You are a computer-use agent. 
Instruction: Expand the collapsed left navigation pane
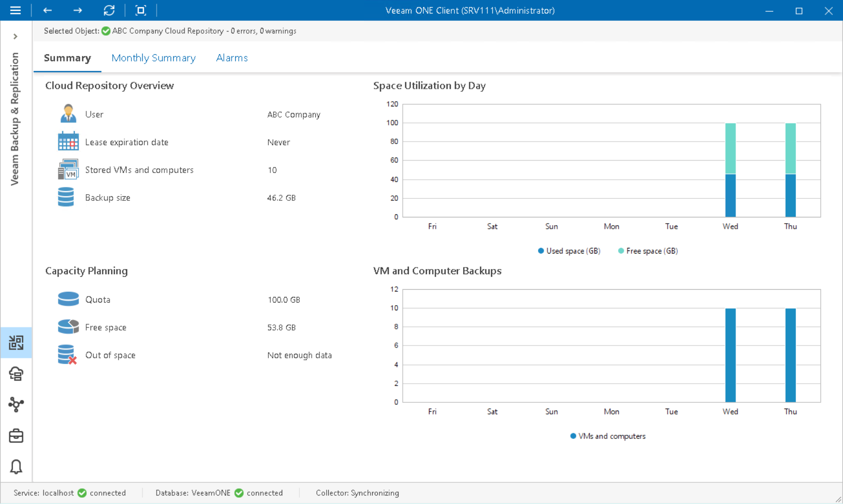(15, 36)
